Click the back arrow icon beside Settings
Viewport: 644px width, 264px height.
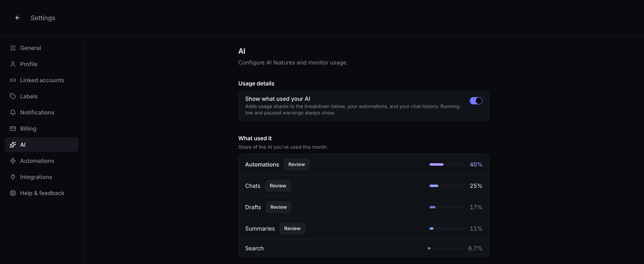(x=18, y=18)
